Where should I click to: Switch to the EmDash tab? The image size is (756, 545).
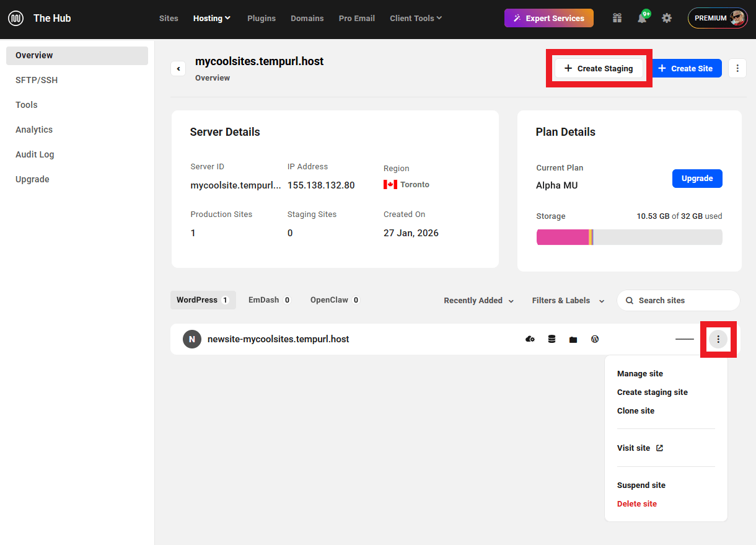tap(270, 300)
